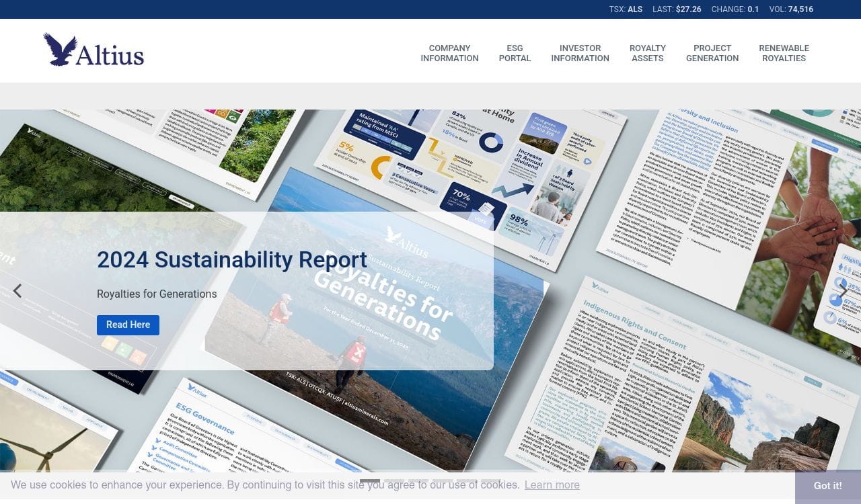Expand the Investor Information menu
The height and width of the screenshot is (504, 861).
580,53
